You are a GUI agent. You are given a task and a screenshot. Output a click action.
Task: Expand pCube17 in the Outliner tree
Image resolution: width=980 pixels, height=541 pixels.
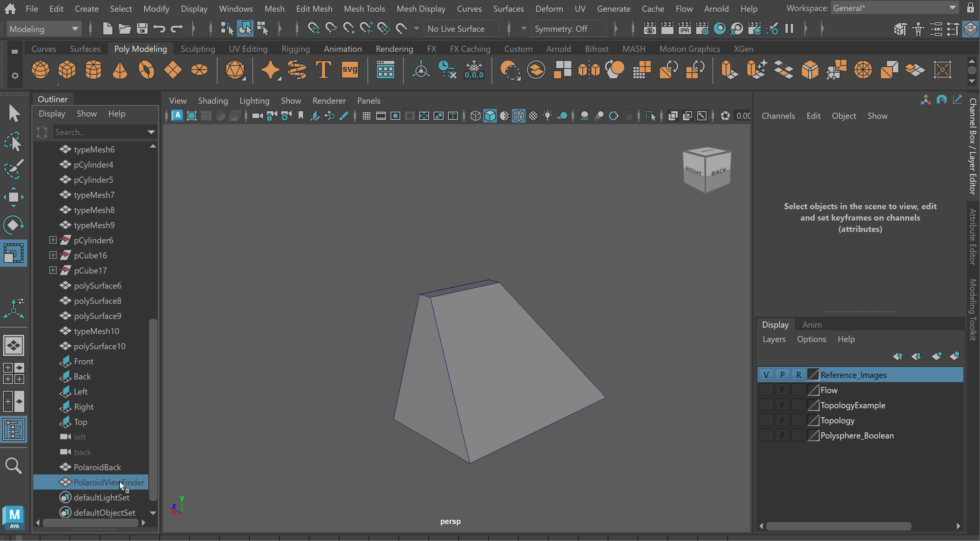coord(53,270)
